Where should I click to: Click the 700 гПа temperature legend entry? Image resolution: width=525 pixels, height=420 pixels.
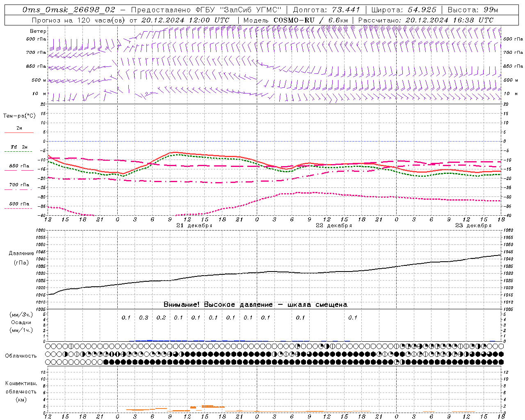[19, 185]
